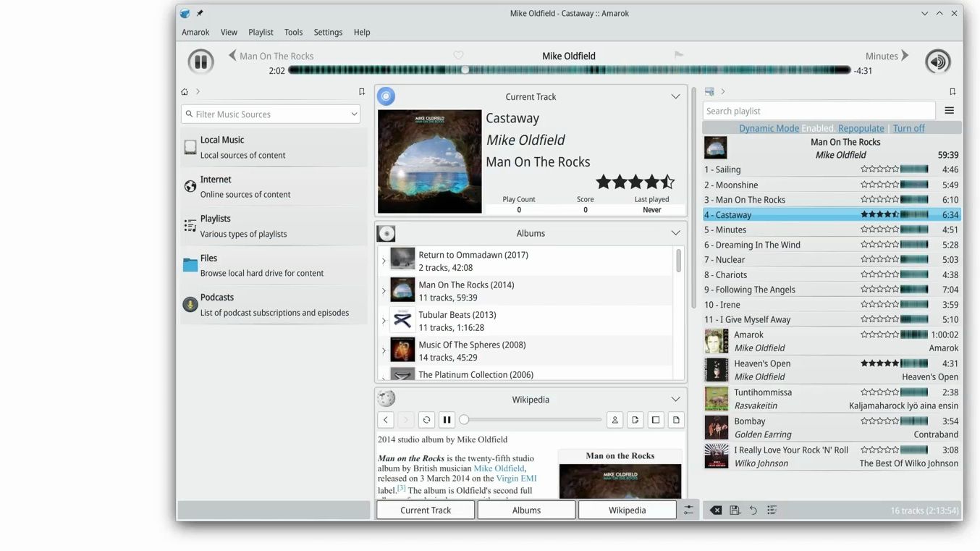
Task: Go back to previous track Man On The Rocks
Action: [232, 55]
